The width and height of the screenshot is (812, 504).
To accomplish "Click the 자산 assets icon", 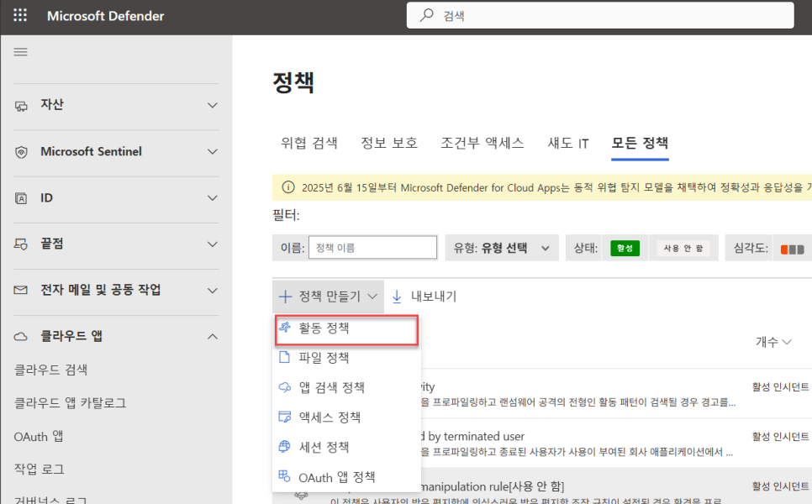I will coord(21,106).
